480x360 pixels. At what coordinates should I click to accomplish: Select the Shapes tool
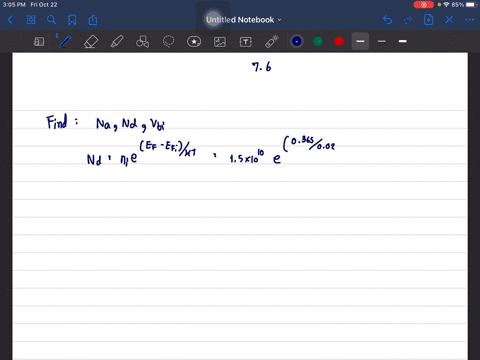[x=143, y=42]
